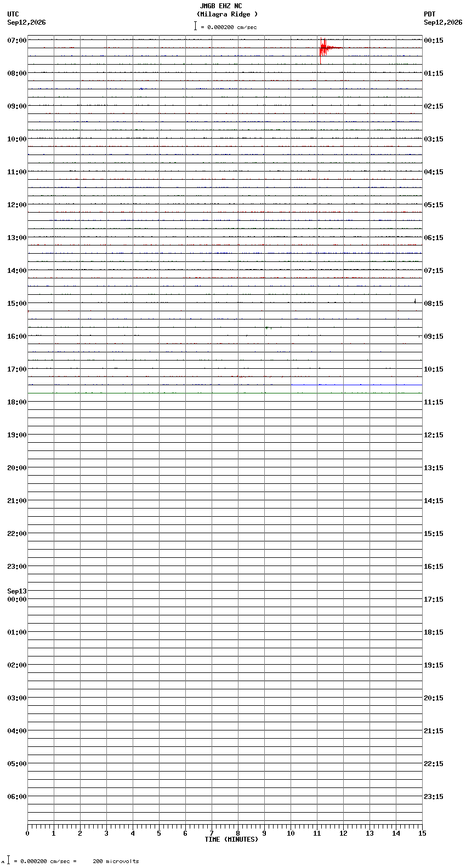This screenshot has width=466, height=868.
Task: Click the 21:15 PDT time label
Action: pyautogui.click(x=434, y=731)
